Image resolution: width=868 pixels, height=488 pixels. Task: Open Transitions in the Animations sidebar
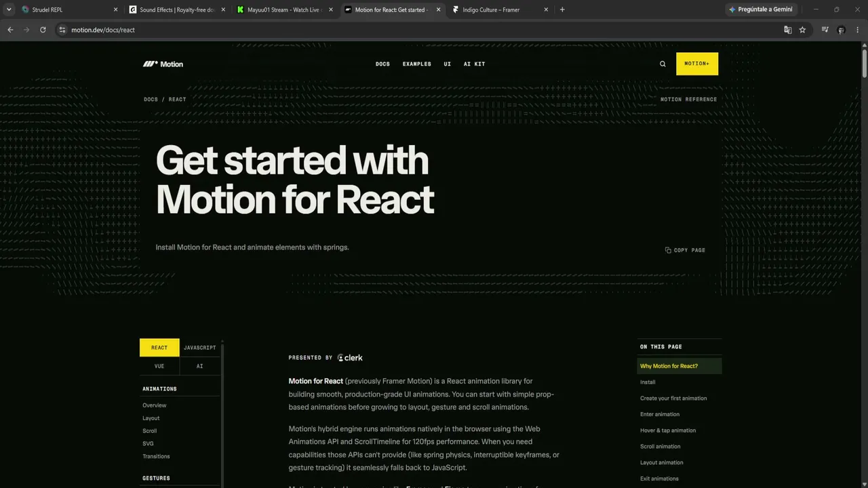tap(156, 457)
